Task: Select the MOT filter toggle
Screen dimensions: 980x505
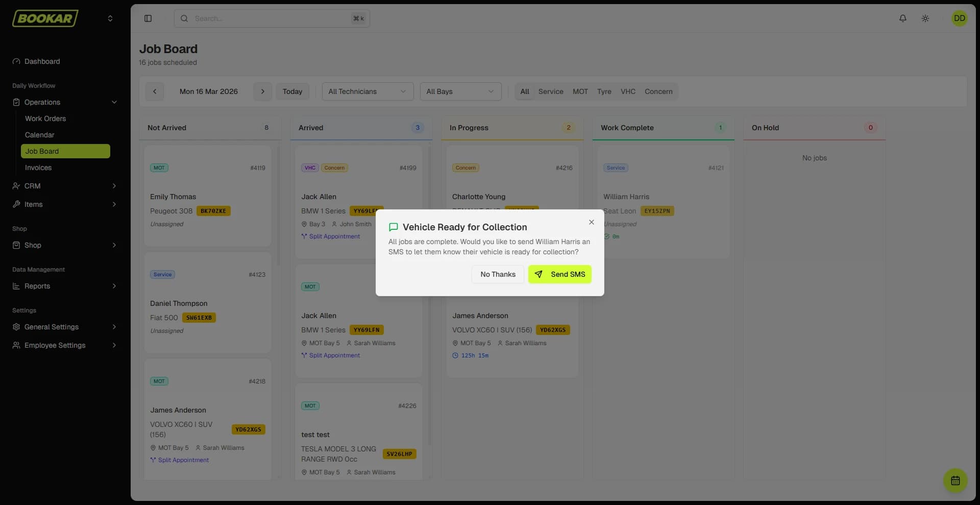Action: coord(580,91)
